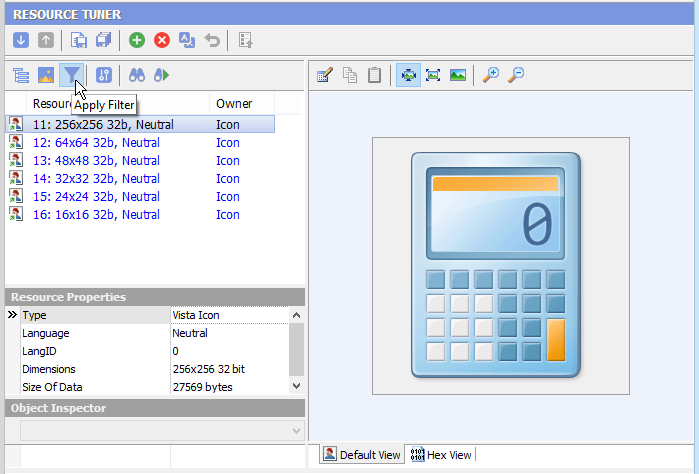This screenshot has height=474, width=699.
Task: Switch to the Default View tab
Action: pos(361,455)
